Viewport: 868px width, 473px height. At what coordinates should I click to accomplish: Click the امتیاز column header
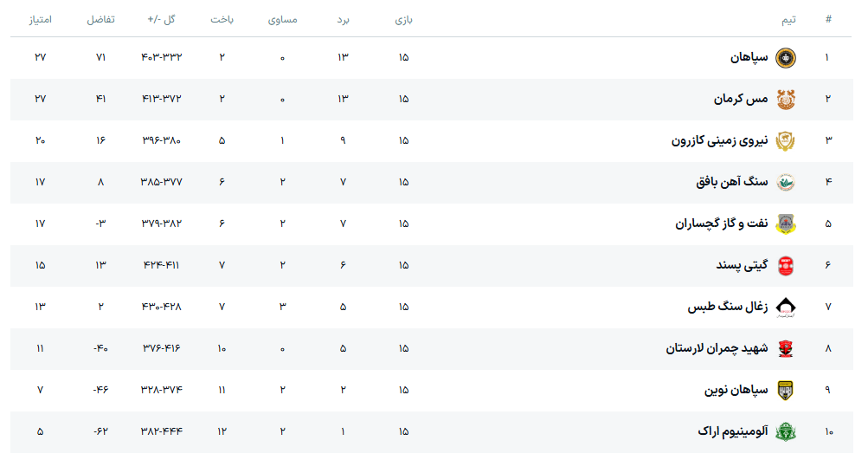40,19
